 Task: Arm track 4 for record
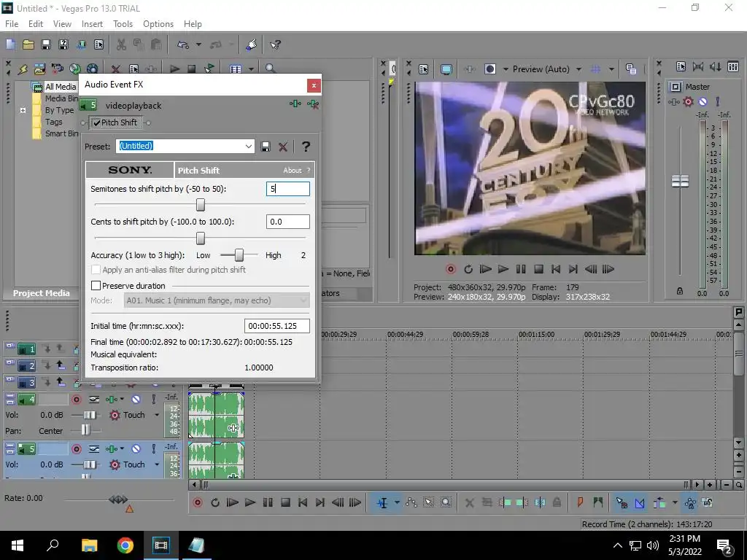click(76, 400)
